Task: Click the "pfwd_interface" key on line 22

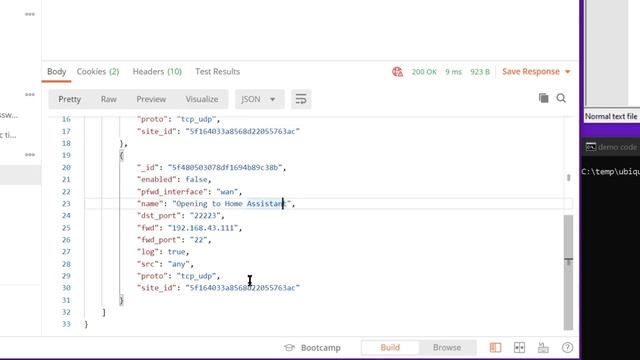Action: pyautogui.click(x=172, y=192)
